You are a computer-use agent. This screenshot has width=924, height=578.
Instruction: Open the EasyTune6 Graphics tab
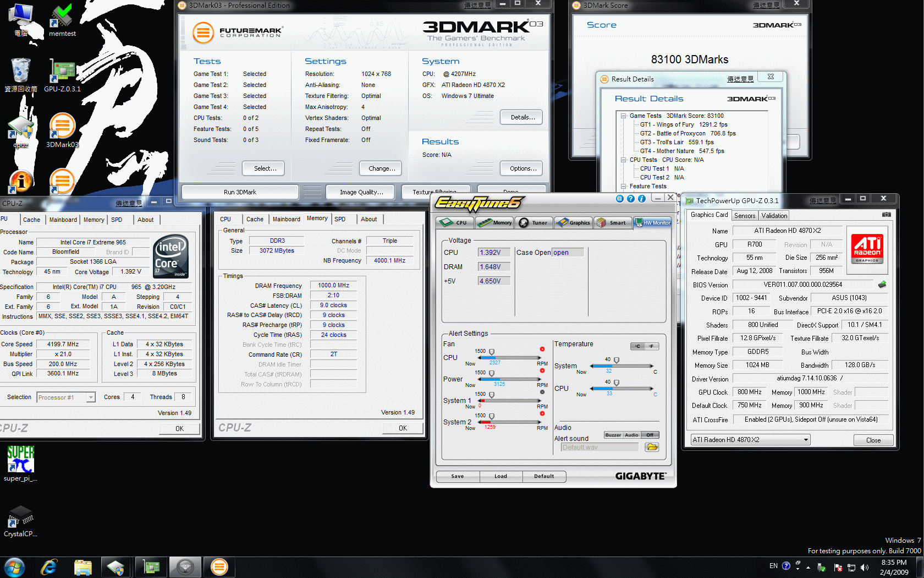tap(573, 222)
